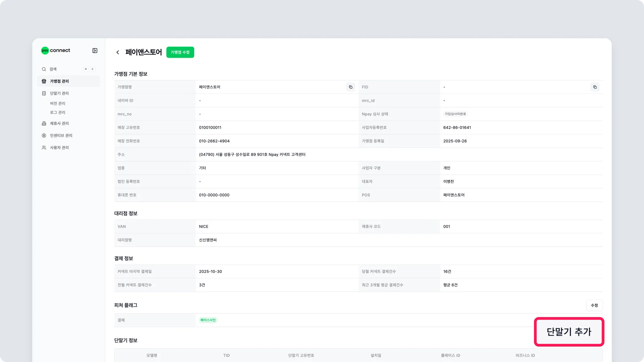
Task: Click the back arrow next to 페이앤스토어
Action: point(118,52)
